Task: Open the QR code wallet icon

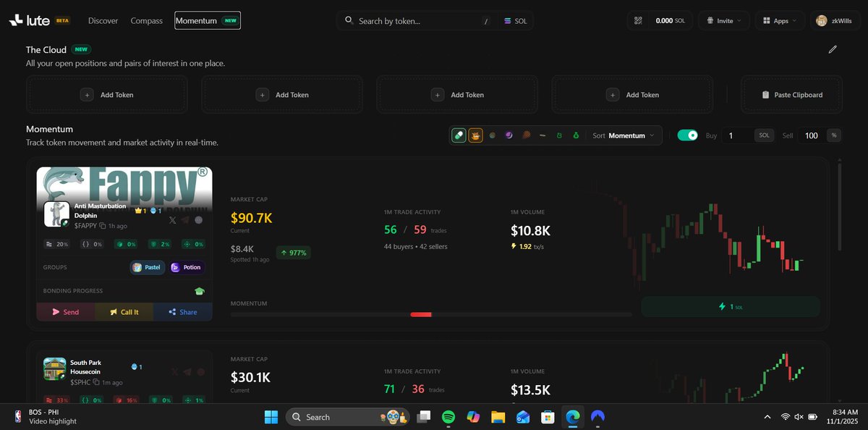Action: click(x=638, y=21)
